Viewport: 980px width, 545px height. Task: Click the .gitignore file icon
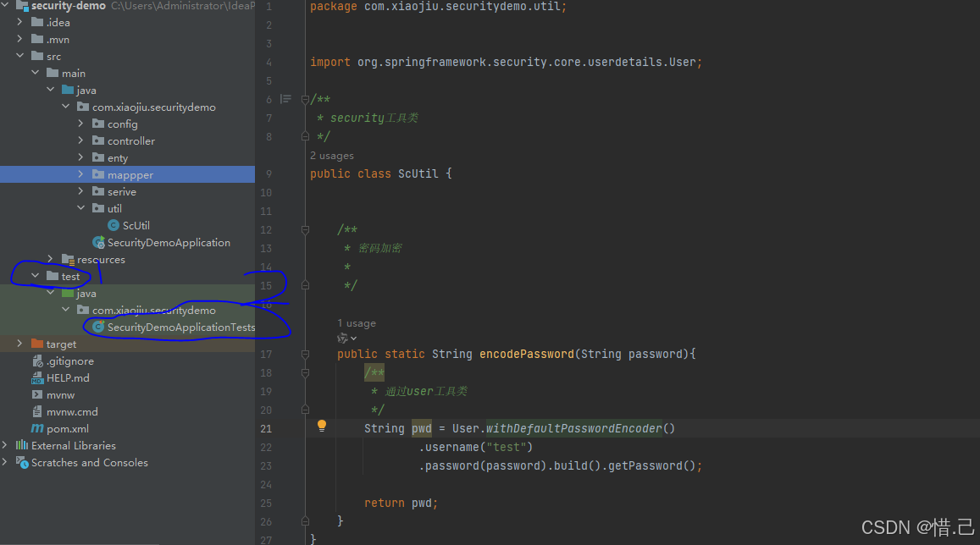(x=37, y=361)
